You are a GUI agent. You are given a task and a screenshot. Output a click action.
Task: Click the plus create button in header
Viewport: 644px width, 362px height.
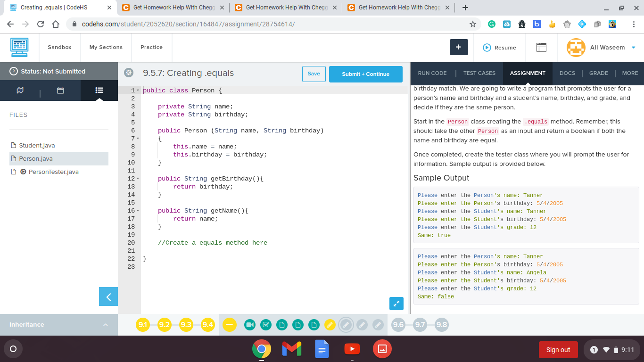tap(459, 47)
